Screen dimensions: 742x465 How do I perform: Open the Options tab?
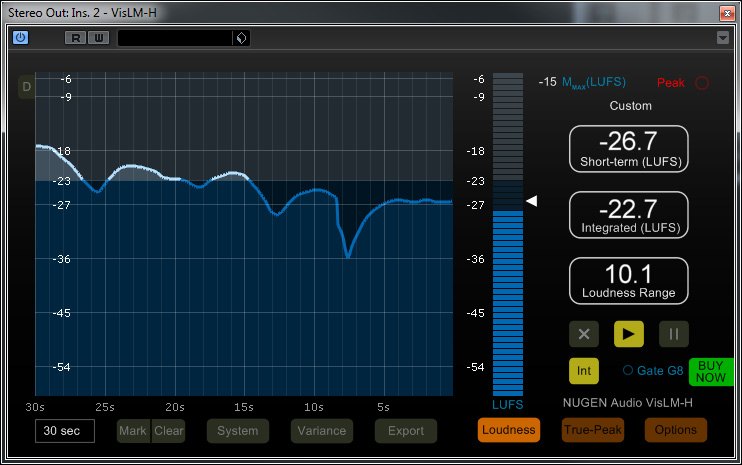click(676, 430)
